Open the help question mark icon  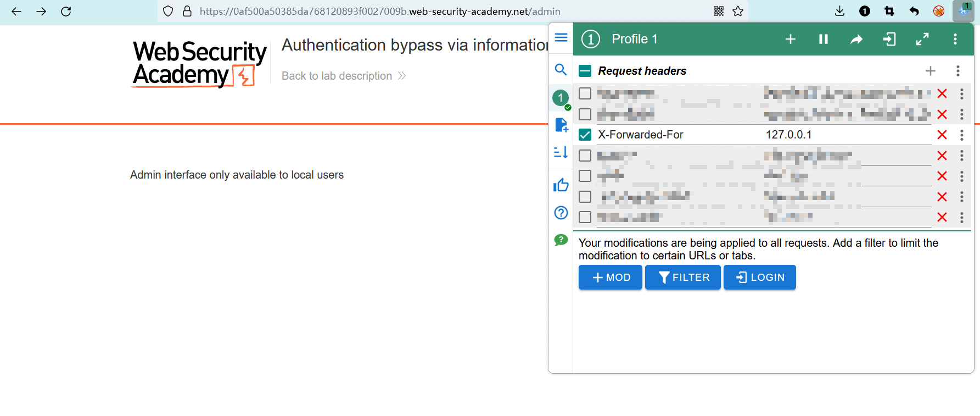[561, 213]
